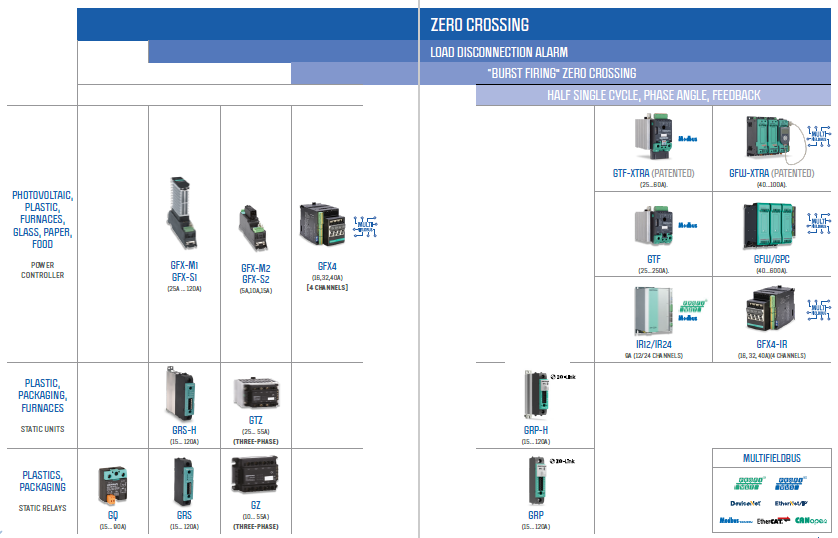The width and height of the screenshot is (838, 538).
Task: Open the GFX-M1 / GFX-S1 product image
Action: click(184, 213)
